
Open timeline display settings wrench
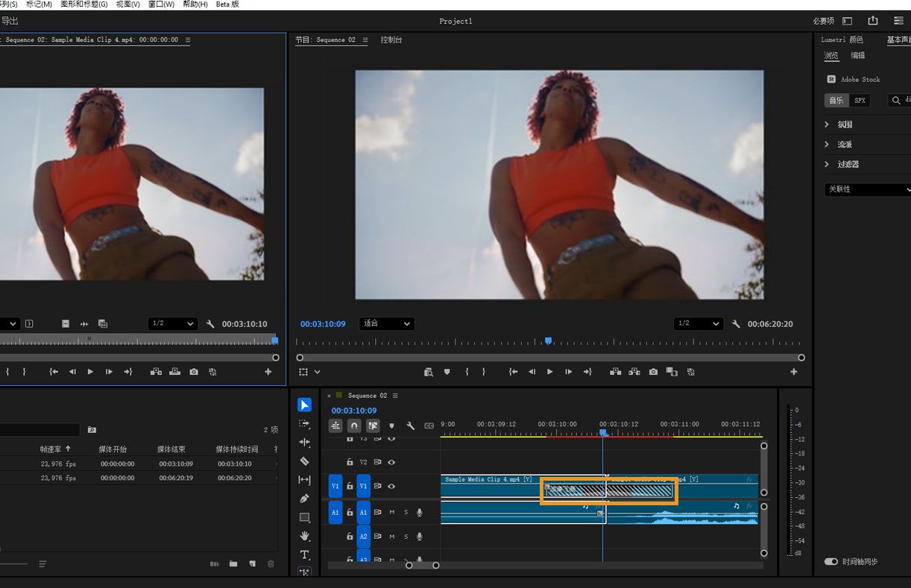(410, 426)
